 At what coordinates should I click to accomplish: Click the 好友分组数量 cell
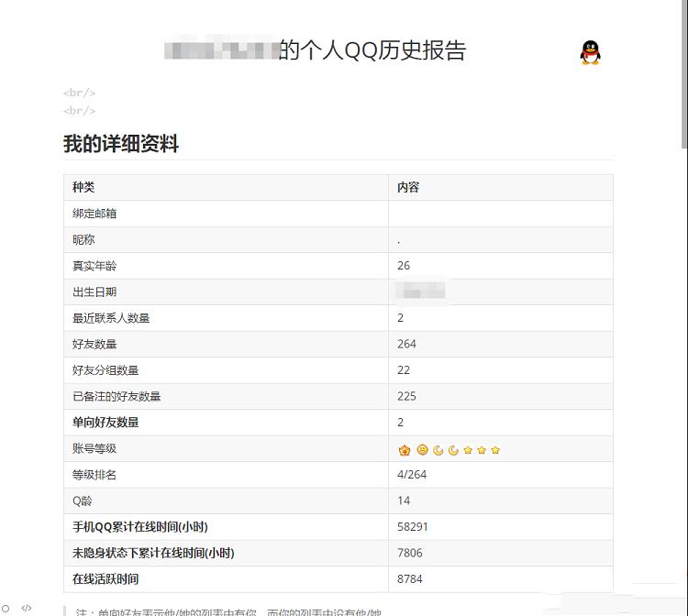(226, 370)
